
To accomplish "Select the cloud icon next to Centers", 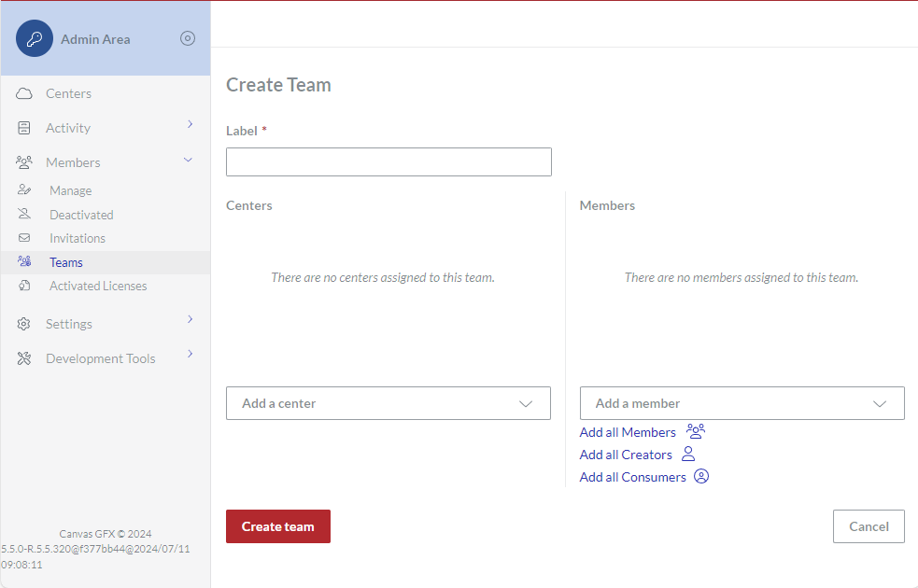I will [25, 93].
